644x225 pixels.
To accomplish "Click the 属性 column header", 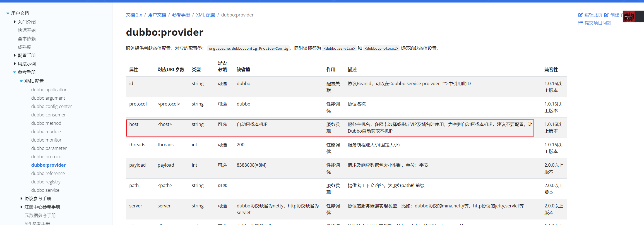I will [134, 70].
